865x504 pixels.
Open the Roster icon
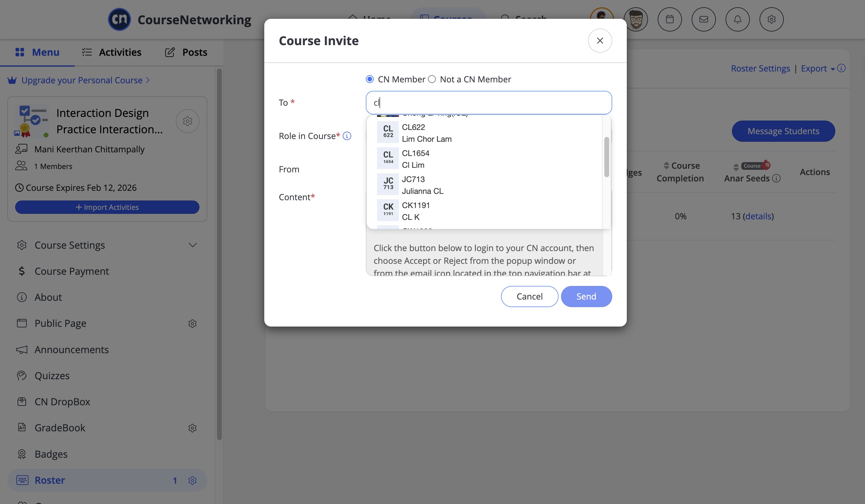coord(22,480)
